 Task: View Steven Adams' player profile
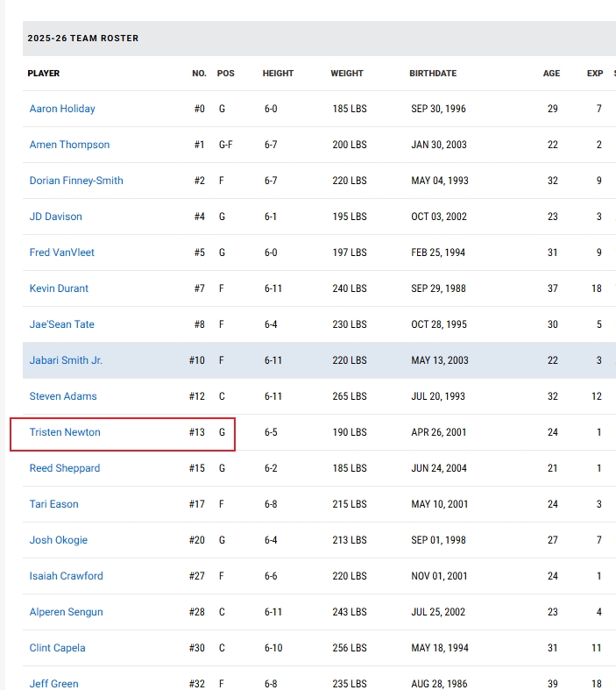tap(63, 396)
